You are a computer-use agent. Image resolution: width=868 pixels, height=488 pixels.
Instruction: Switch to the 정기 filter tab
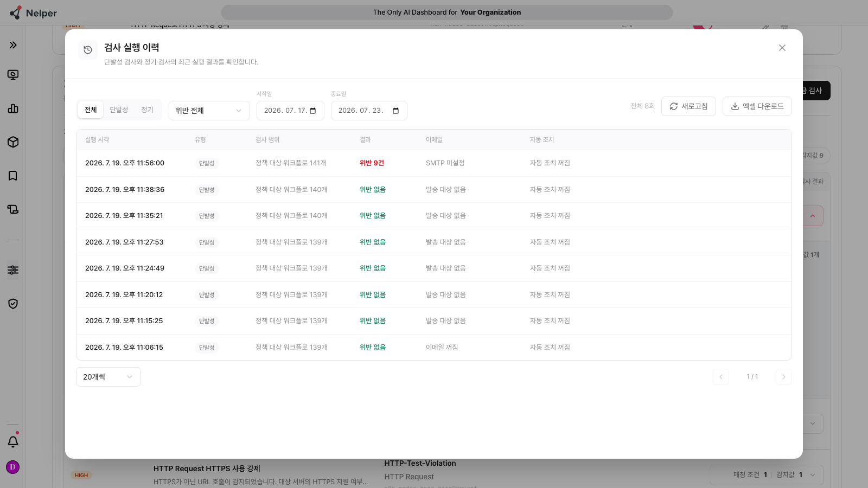coord(148,110)
